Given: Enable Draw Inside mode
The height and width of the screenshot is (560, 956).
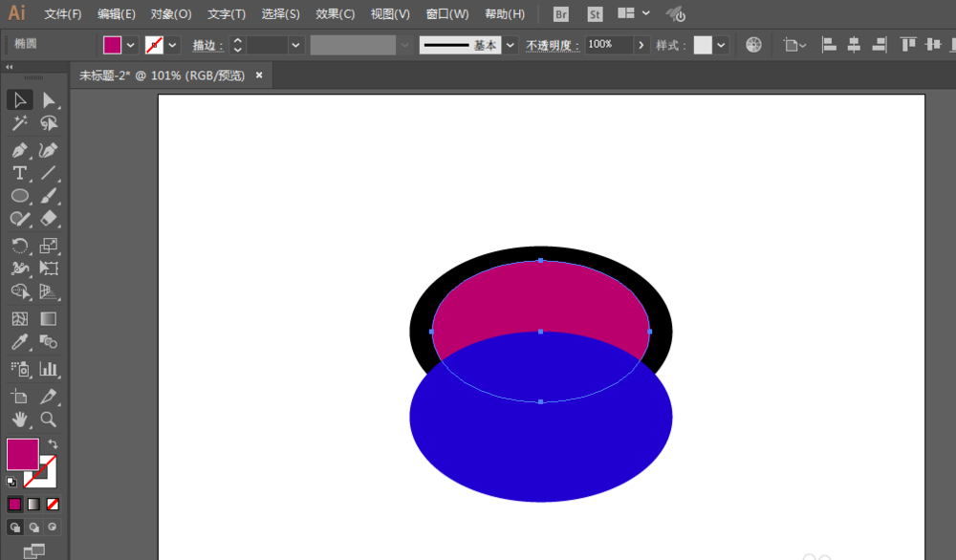Looking at the screenshot, I should pyautogui.click(x=53, y=528).
